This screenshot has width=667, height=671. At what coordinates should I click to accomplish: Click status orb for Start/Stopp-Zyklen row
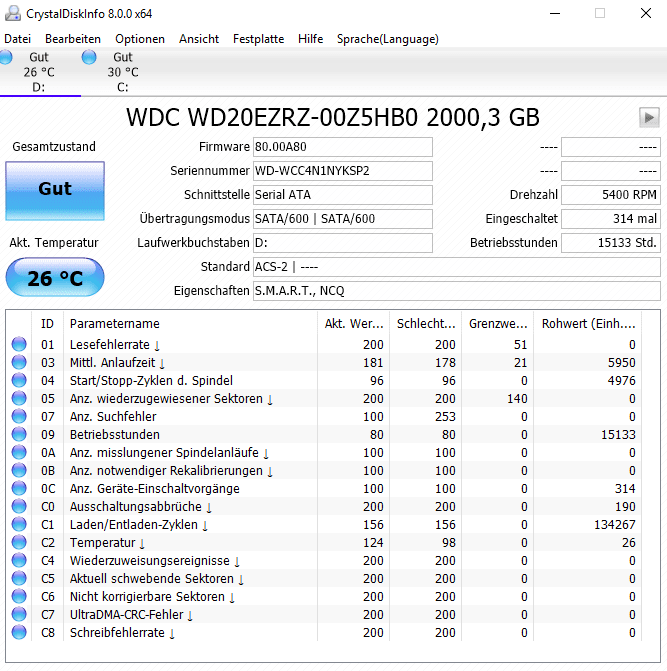[x=19, y=380]
